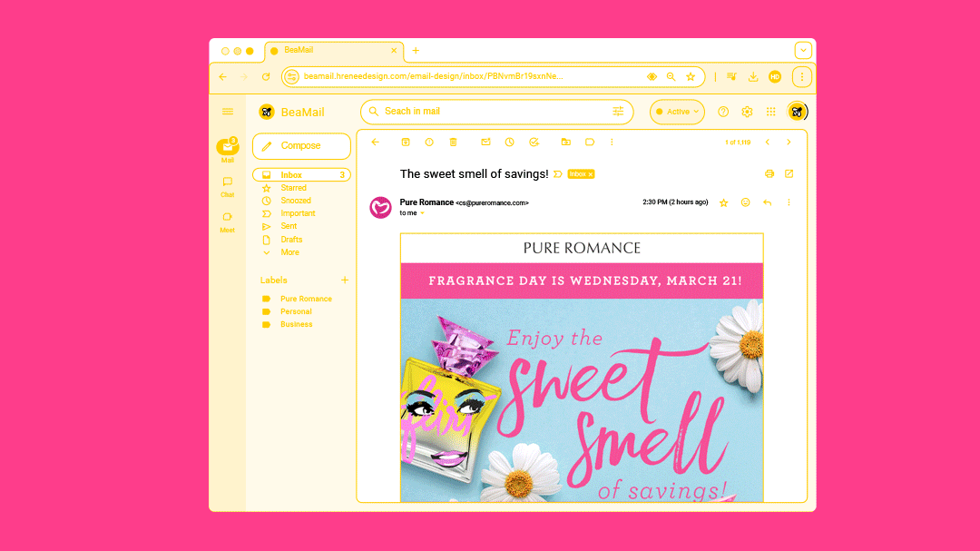980x551 pixels.
Task: Open the Snoozed folder
Action: 295,201
